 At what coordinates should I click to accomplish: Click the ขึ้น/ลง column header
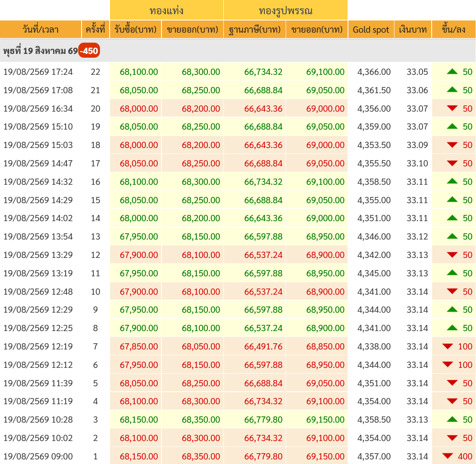(x=454, y=29)
